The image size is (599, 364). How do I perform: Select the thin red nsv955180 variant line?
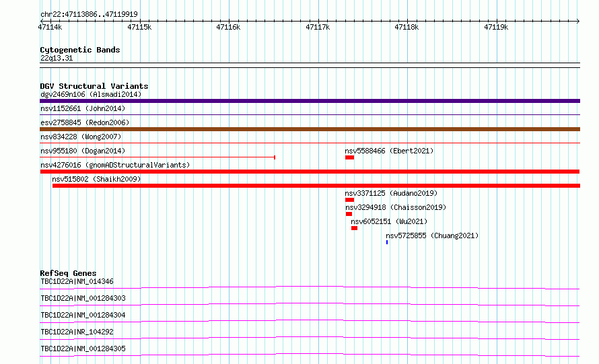pyautogui.click(x=157, y=157)
